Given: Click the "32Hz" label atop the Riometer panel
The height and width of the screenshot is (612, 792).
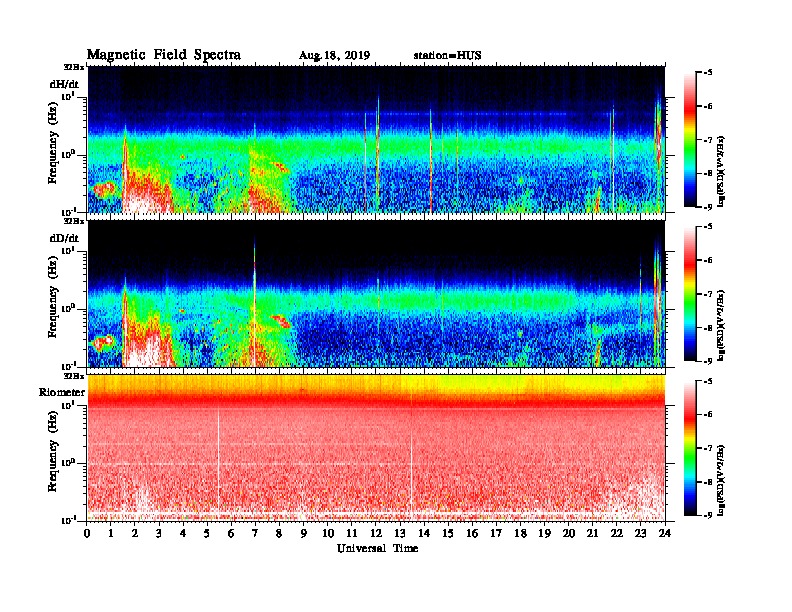Looking at the screenshot, I should tap(73, 376).
